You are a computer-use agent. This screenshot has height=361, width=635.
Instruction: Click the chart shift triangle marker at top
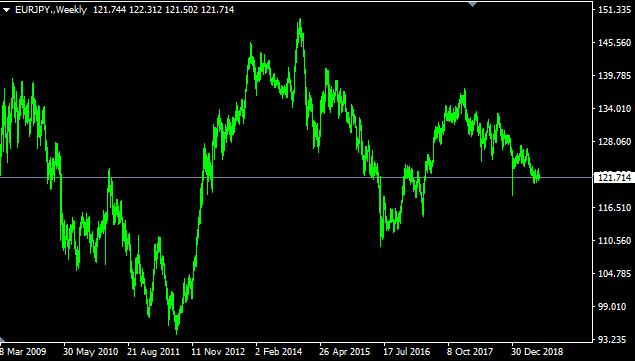click(472, 4)
